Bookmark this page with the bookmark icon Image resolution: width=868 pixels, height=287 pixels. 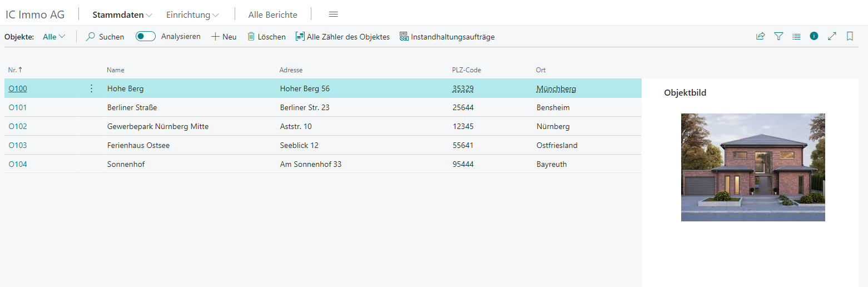click(850, 36)
